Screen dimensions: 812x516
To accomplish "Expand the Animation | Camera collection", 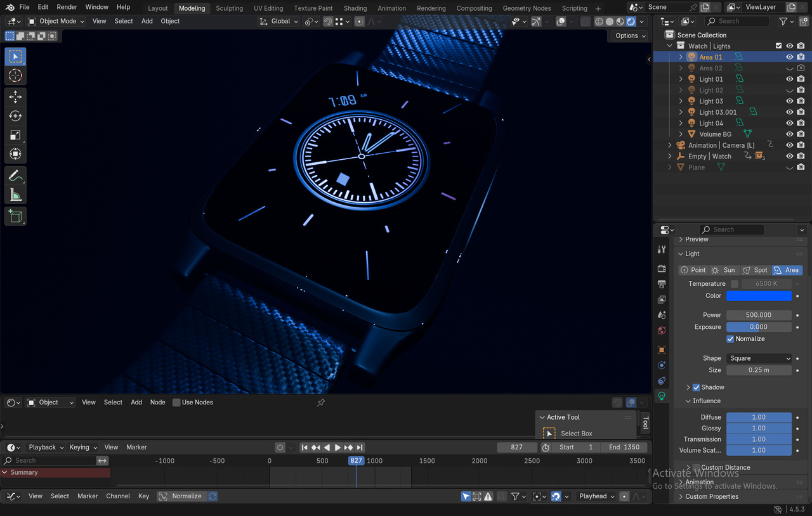I will pyautogui.click(x=669, y=145).
